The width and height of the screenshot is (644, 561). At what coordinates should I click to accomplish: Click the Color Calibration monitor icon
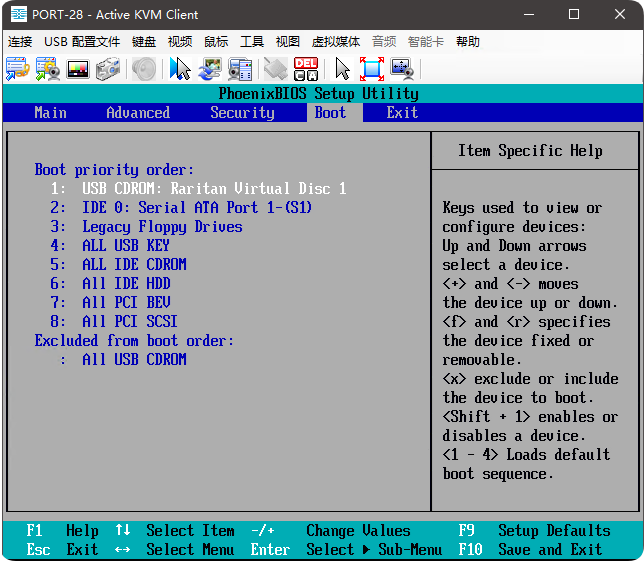[78, 69]
